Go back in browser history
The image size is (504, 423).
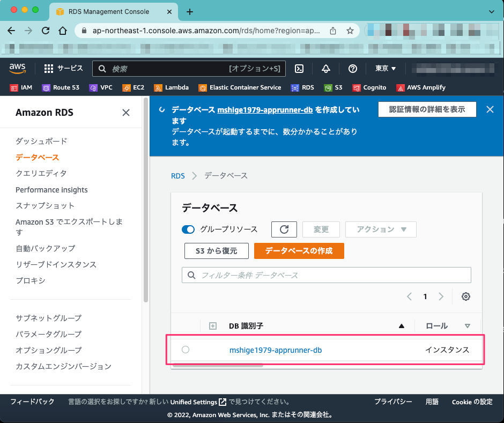tap(11, 31)
